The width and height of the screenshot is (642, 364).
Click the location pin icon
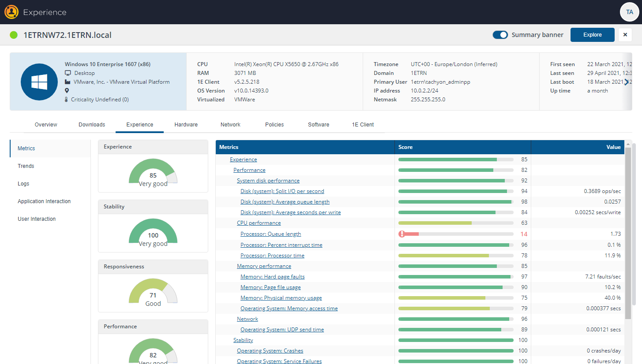[x=67, y=91]
